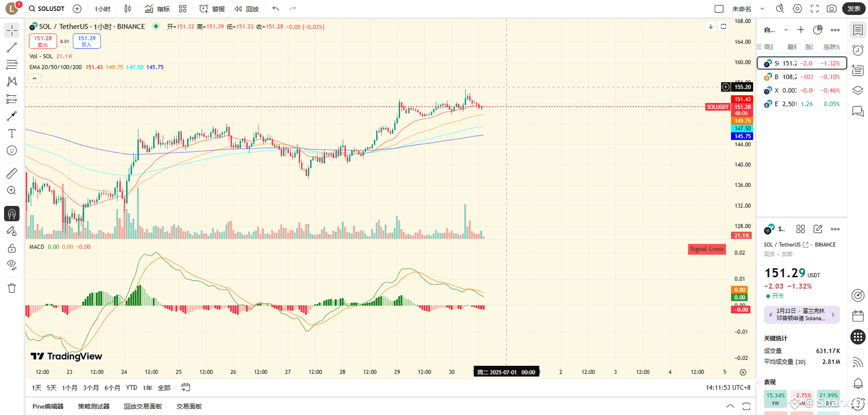
Task: Select the E 2,501 watchlist row
Action: tap(802, 104)
